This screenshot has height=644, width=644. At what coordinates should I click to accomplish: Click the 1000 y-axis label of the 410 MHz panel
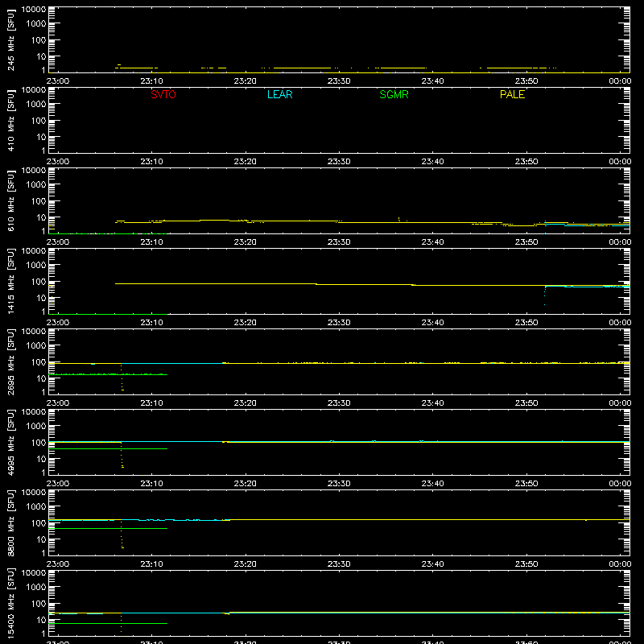pos(36,105)
